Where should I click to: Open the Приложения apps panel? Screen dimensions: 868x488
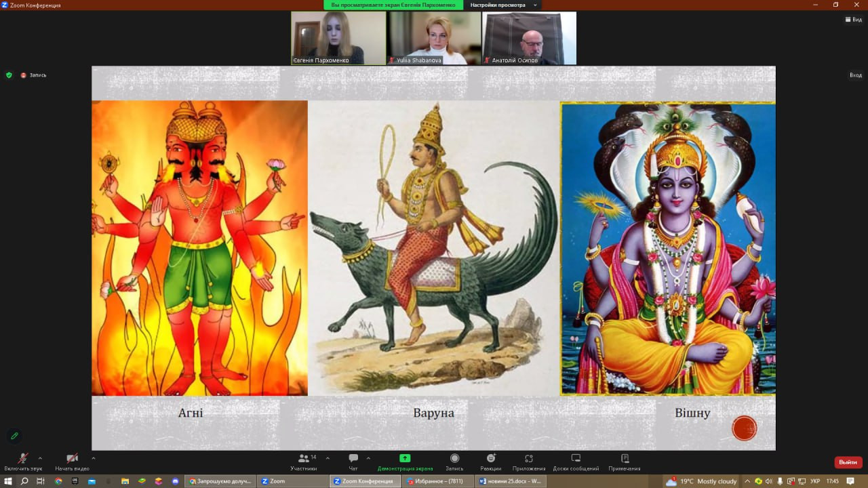(529, 462)
